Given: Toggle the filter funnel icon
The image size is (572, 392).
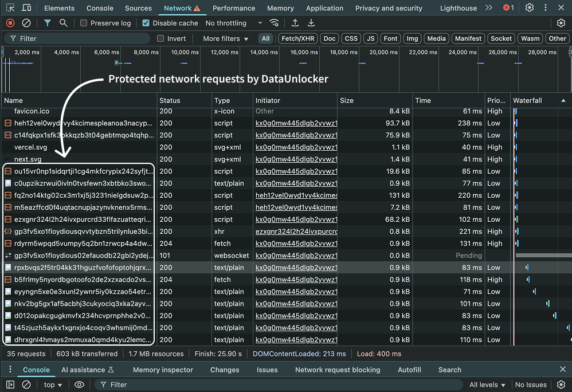Looking at the screenshot, I should pyautogui.click(x=48, y=23).
